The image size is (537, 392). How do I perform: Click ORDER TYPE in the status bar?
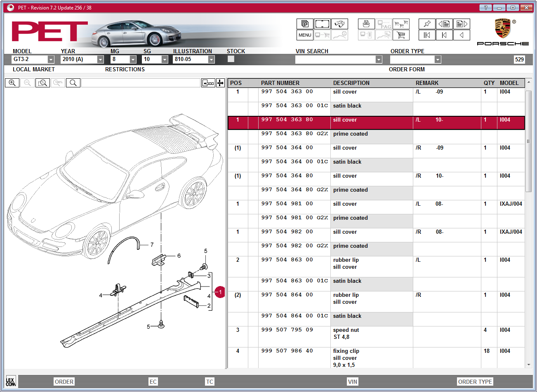coord(475,382)
